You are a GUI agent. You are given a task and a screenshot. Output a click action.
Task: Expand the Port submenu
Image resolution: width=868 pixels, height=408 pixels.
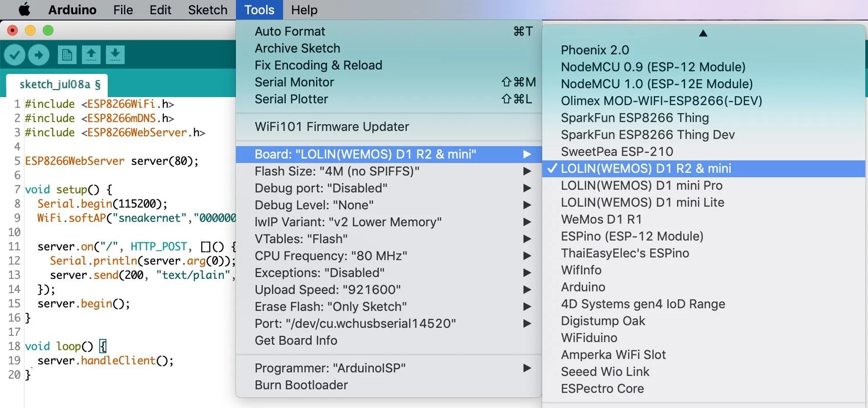tap(389, 323)
